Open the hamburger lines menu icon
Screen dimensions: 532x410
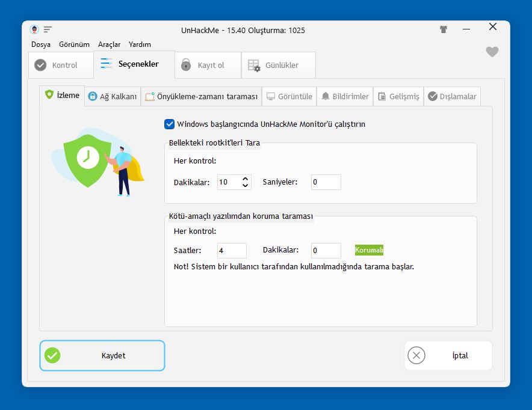point(48,29)
